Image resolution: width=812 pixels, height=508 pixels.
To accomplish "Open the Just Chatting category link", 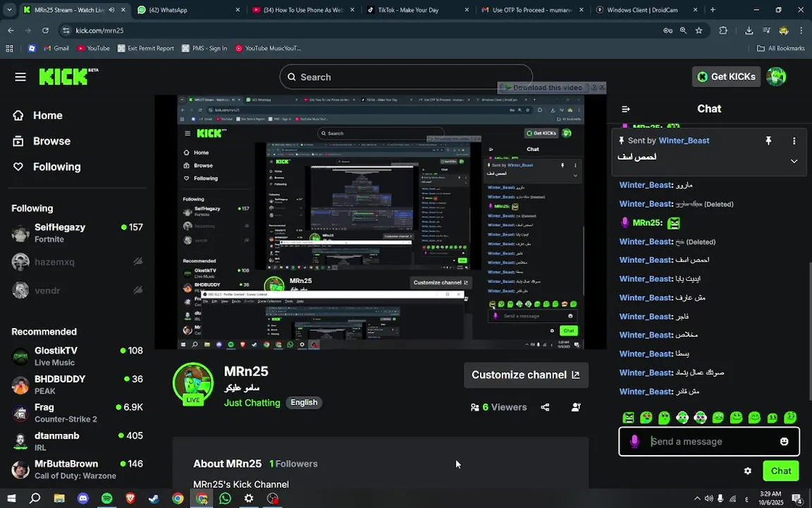I will click(252, 403).
